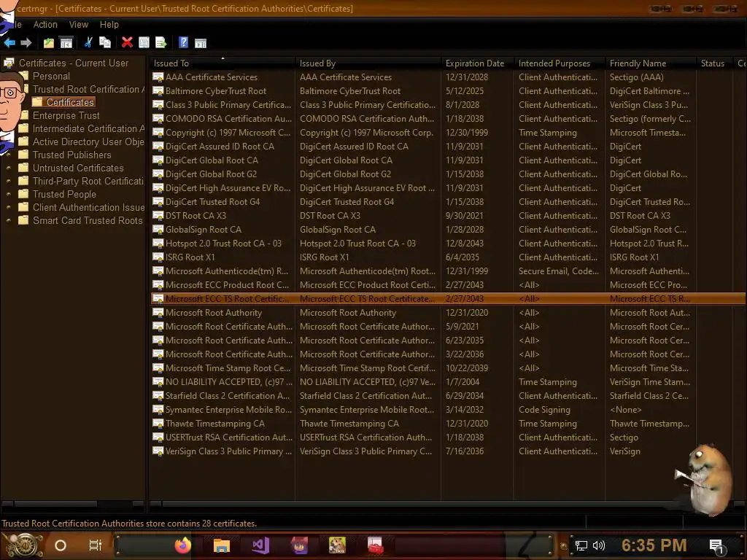Open File Explorer from the taskbar
Screen dimensions: 747x560
[222, 545]
